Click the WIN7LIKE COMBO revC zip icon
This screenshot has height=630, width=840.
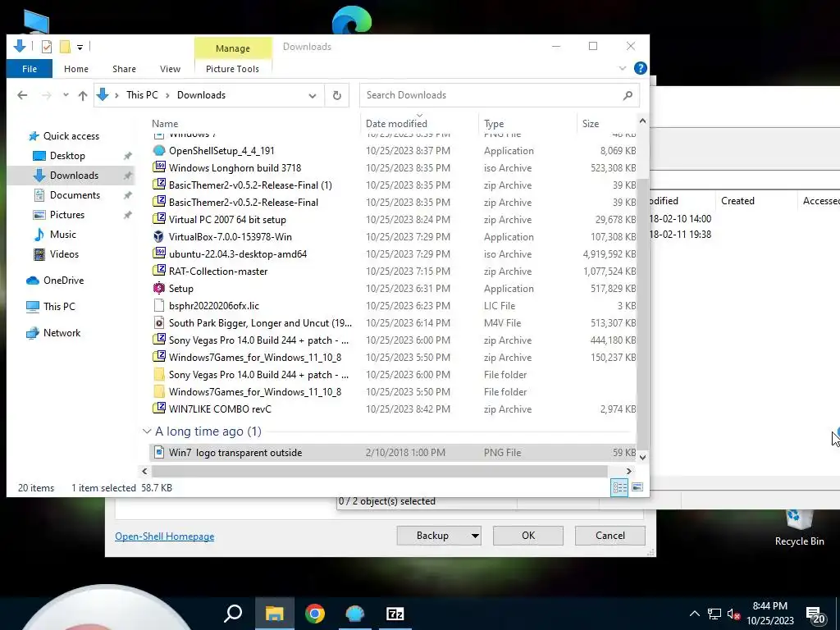point(159,409)
